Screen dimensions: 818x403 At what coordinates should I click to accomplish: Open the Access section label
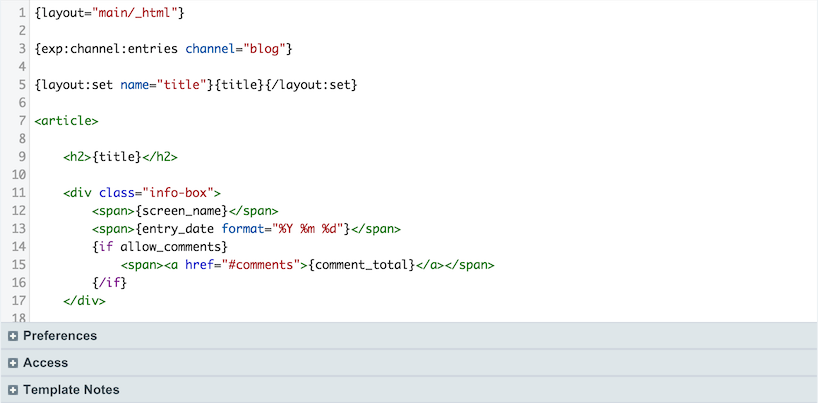[x=46, y=363]
